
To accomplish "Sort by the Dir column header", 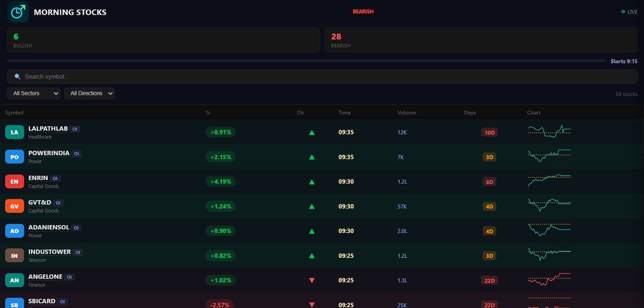I will [301, 113].
